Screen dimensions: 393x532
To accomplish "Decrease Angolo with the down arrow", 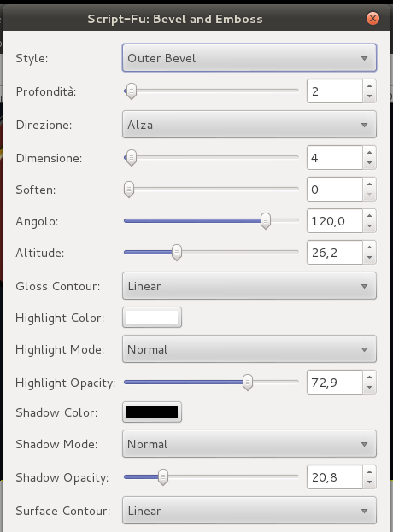I will click(370, 226).
